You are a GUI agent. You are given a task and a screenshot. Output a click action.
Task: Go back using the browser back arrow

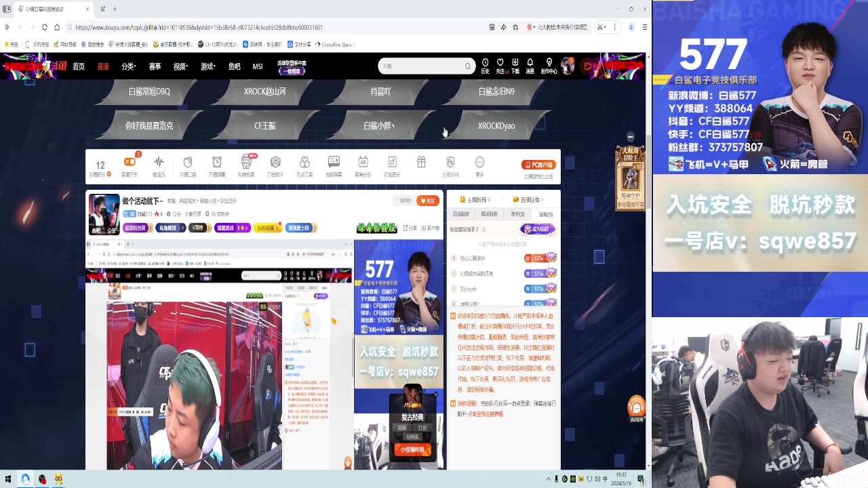click(20, 27)
